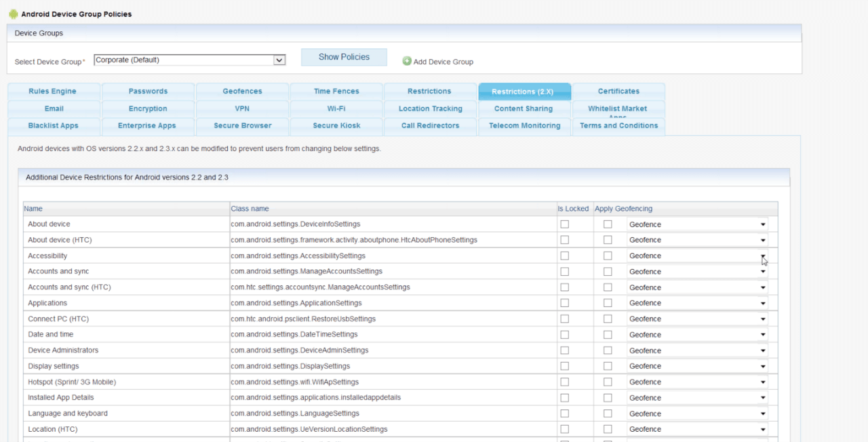The image size is (868, 442).
Task: Expand Geofence dropdown for Accessibility row
Action: 697,256
